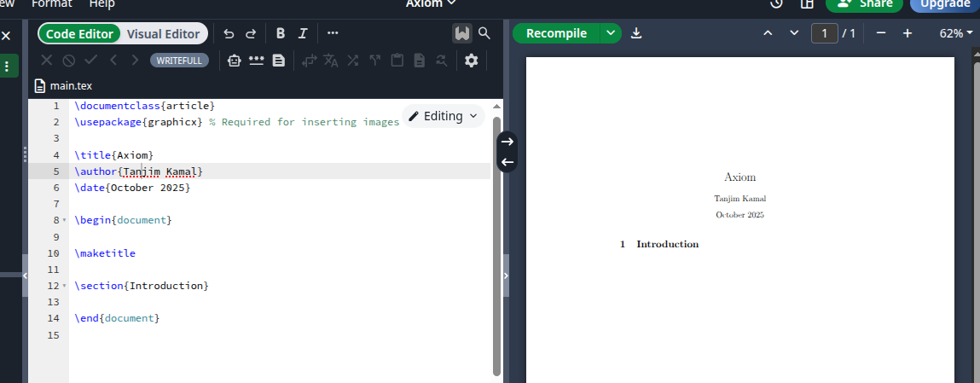Viewport: 980px width, 383px height.
Task: Open search in the editor
Action: click(484, 33)
